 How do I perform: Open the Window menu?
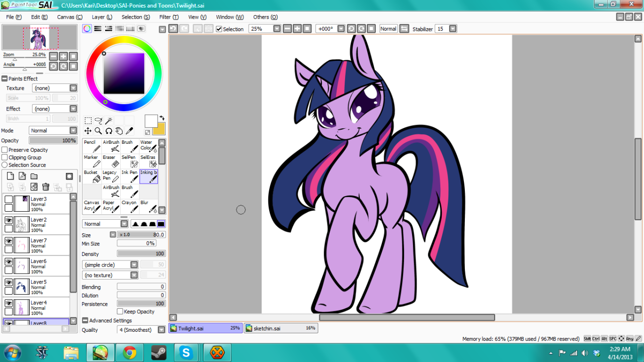tap(230, 17)
